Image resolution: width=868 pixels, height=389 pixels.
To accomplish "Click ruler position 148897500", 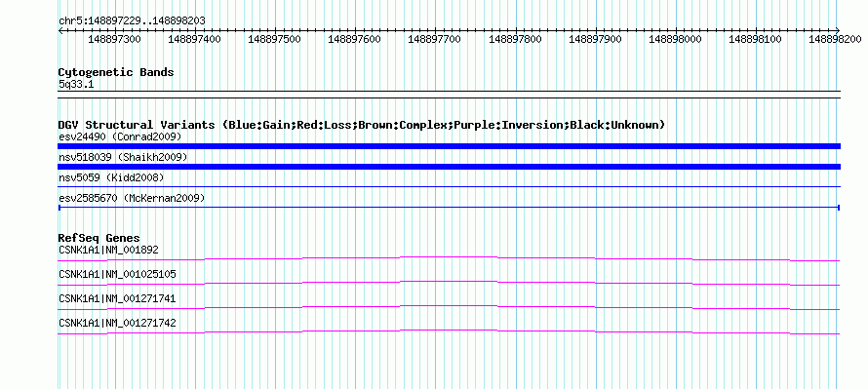I will click(x=275, y=39).
